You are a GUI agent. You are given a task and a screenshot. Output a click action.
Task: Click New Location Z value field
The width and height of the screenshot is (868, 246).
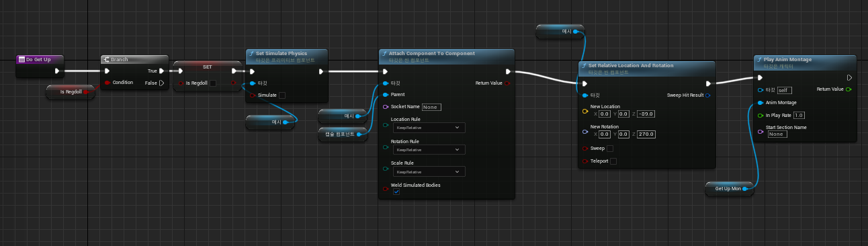[646, 114]
